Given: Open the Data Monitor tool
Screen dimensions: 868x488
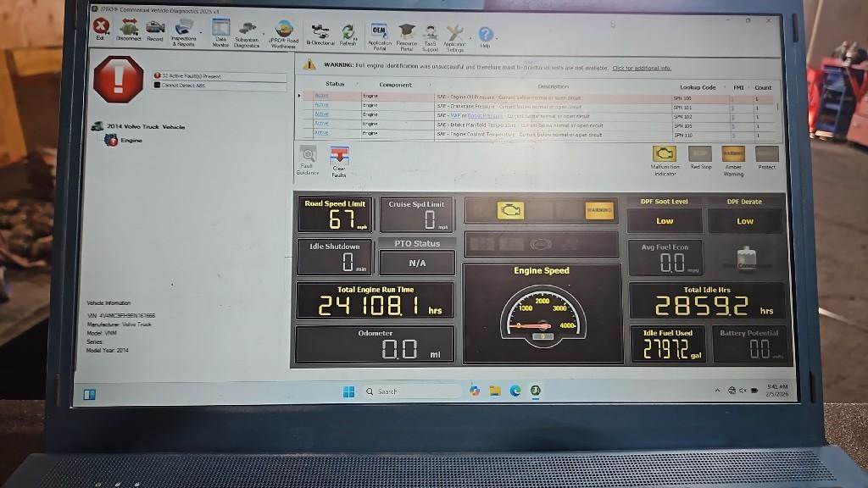Looking at the screenshot, I should 220,30.
